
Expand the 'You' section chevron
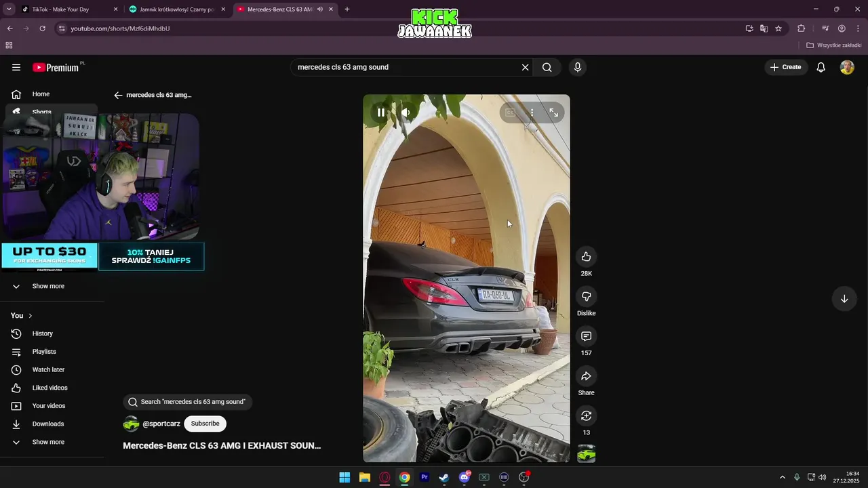point(30,316)
